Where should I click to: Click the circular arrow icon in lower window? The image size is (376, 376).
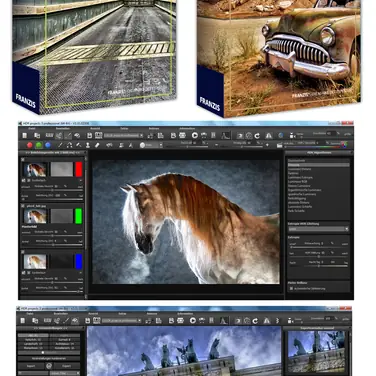[x=255, y=321]
